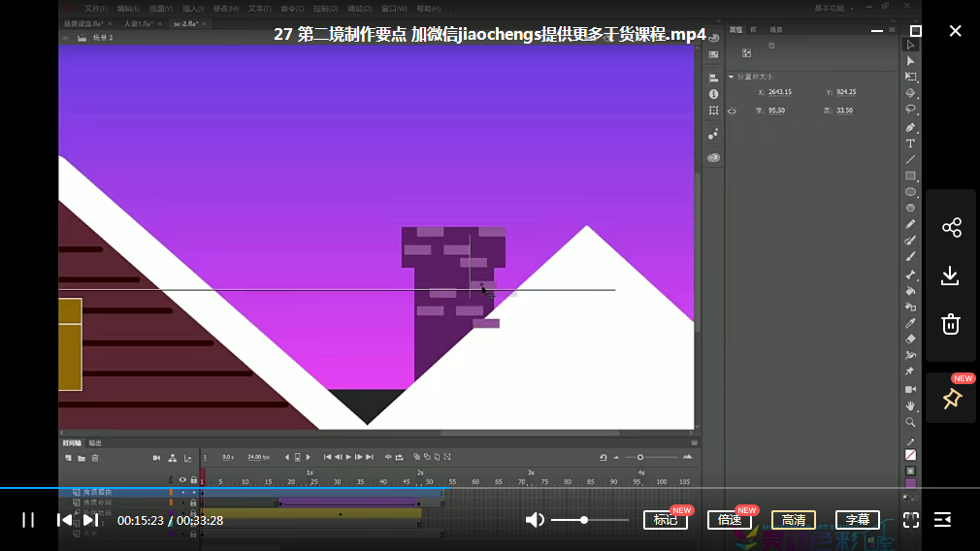Select the Selection arrow tool
980x551 pixels.
click(911, 45)
